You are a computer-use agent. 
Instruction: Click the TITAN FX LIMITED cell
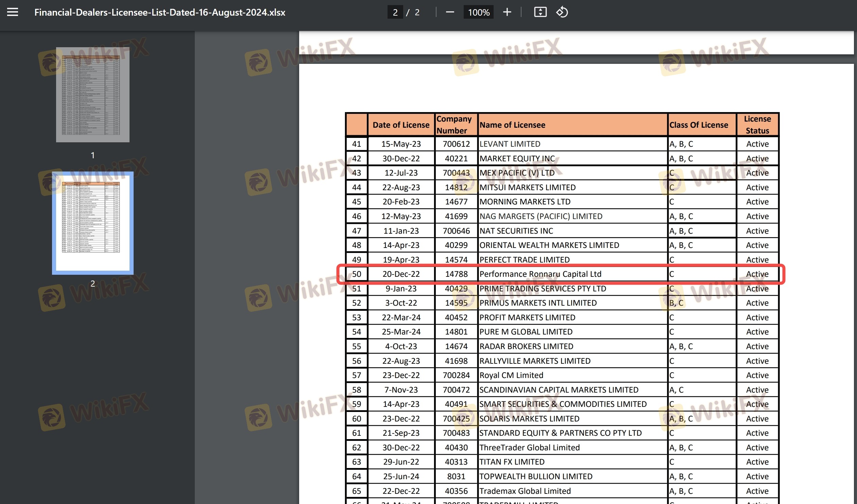tap(512, 462)
